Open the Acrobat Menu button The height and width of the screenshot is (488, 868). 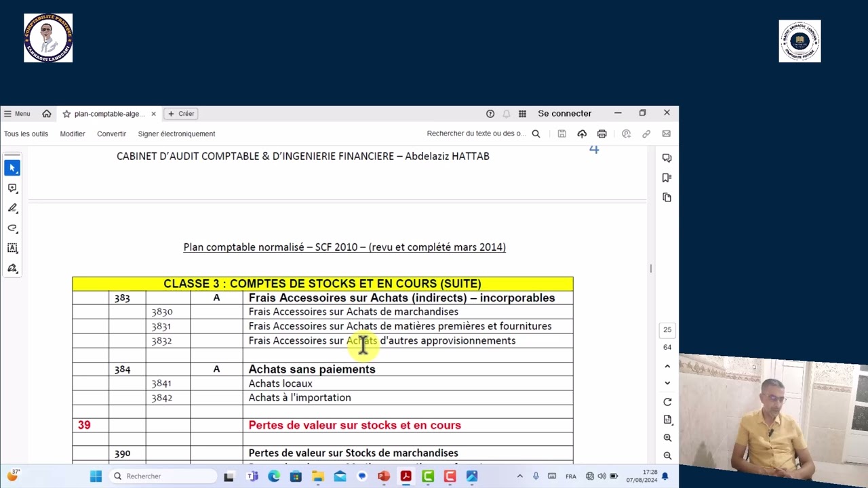pyautogui.click(x=17, y=114)
